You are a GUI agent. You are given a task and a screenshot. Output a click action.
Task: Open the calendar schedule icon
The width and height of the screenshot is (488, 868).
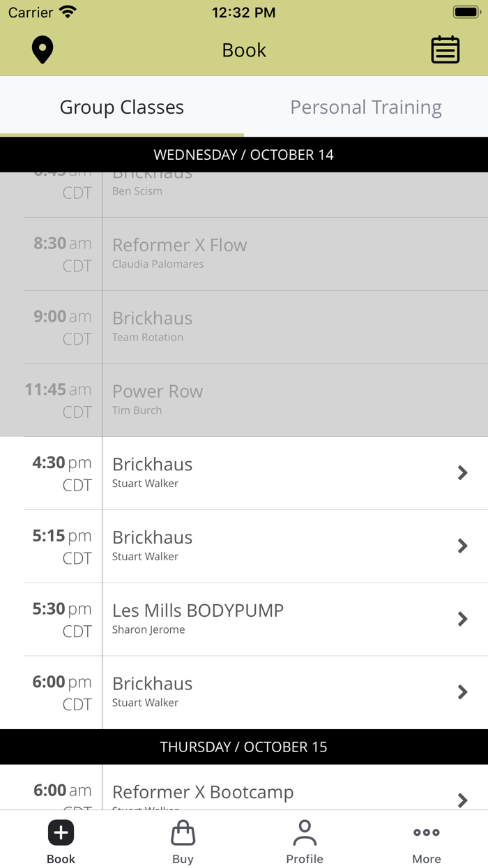point(445,50)
